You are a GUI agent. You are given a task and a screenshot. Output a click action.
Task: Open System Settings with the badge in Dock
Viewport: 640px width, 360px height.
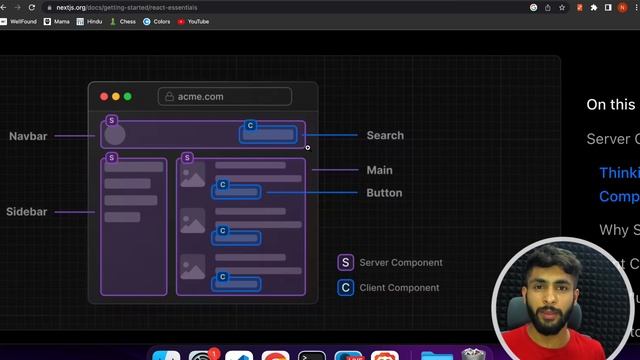[203, 355]
